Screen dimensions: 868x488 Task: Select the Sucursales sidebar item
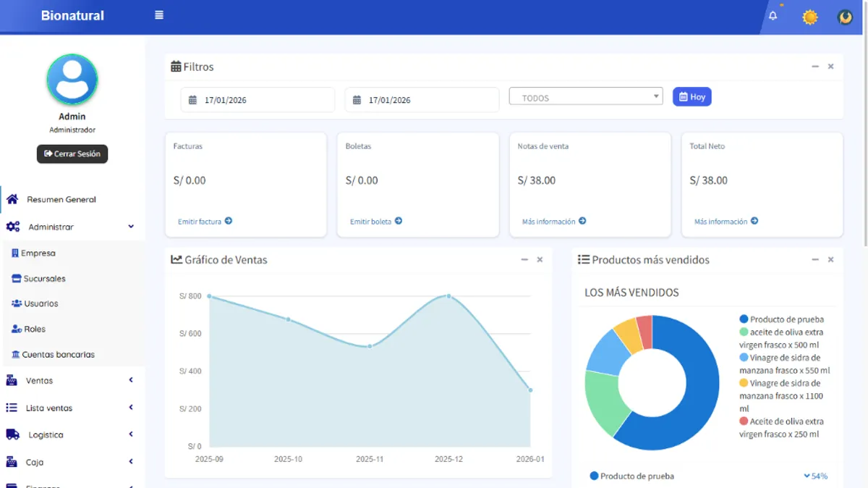click(x=44, y=278)
